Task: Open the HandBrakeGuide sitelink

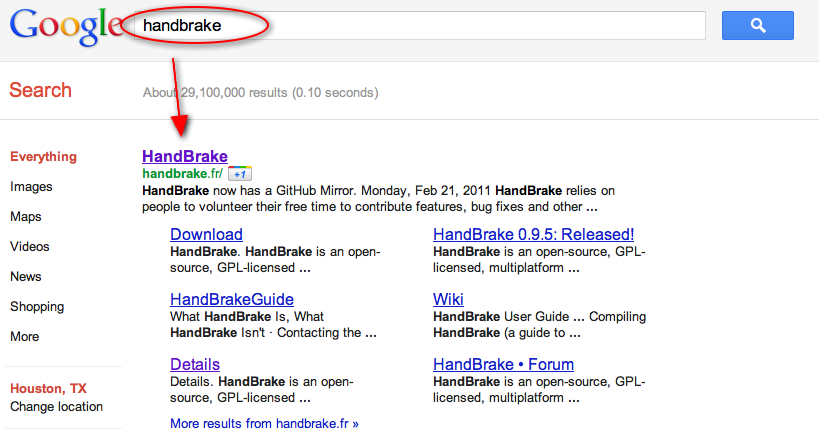Action: click(x=232, y=299)
